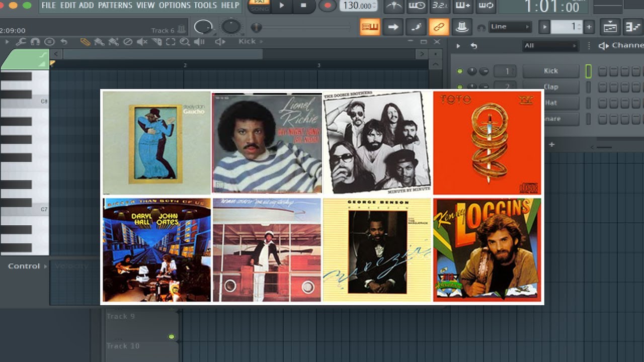Mute the Clap channel green LED

pyautogui.click(x=459, y=87)
